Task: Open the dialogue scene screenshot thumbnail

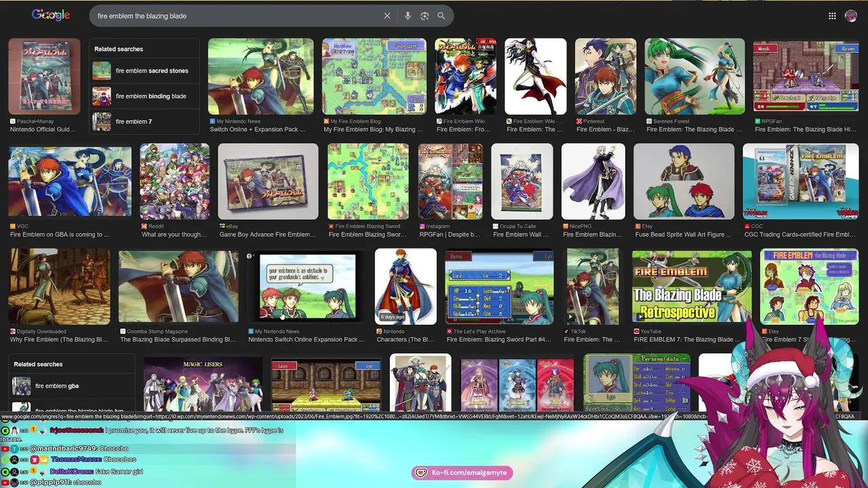Action: pyautogui.click(x=307, y=286)
